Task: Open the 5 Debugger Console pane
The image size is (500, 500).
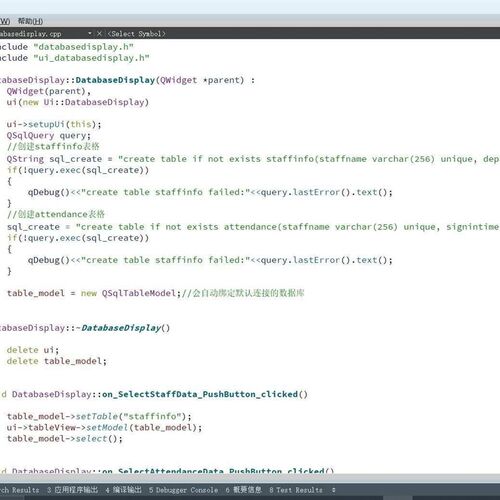Action: point(183,490)
